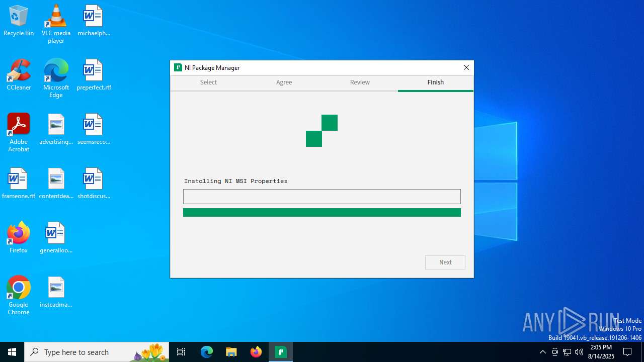Launch Firefox from the taskbar
Image resolution: width=644 pixels, height=362 pixels.
[256, 352]
